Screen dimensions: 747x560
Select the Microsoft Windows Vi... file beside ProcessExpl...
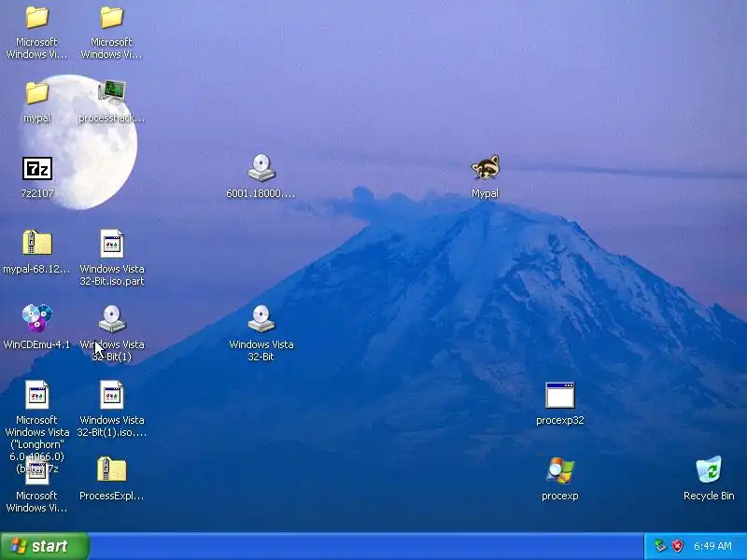(36, 472)
